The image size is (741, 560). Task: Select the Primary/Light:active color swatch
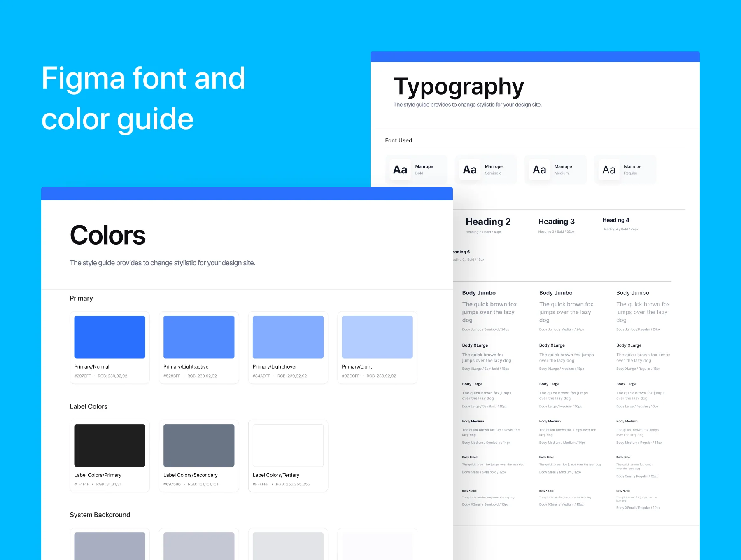point(199,337)
